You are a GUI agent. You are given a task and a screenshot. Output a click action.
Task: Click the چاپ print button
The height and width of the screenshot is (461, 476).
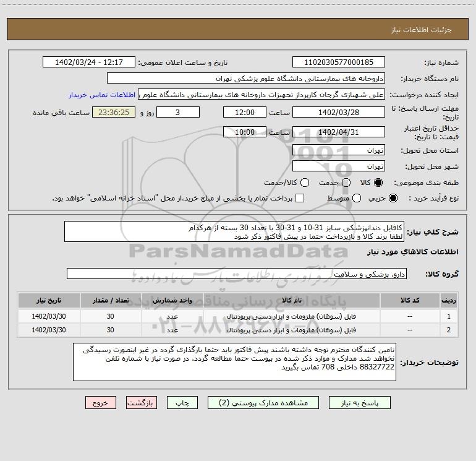pyautogui.click(x=182, y=403)
